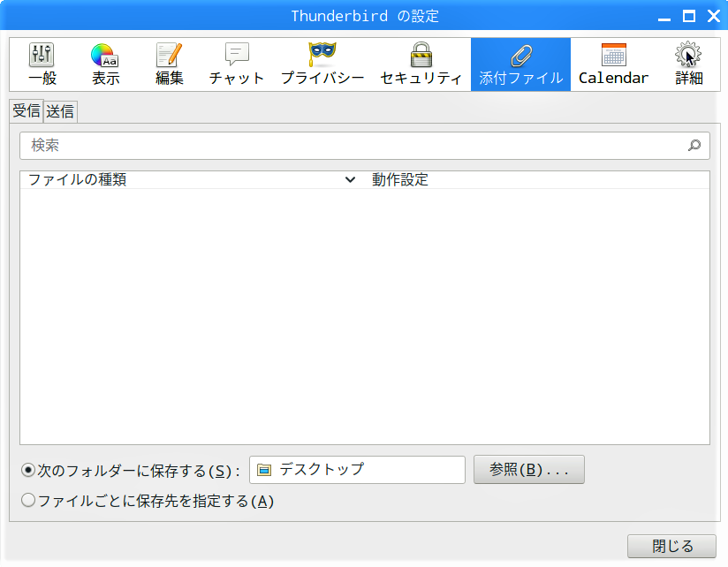Open the セキュリティ (Security) padlock pane

(421, 64)
